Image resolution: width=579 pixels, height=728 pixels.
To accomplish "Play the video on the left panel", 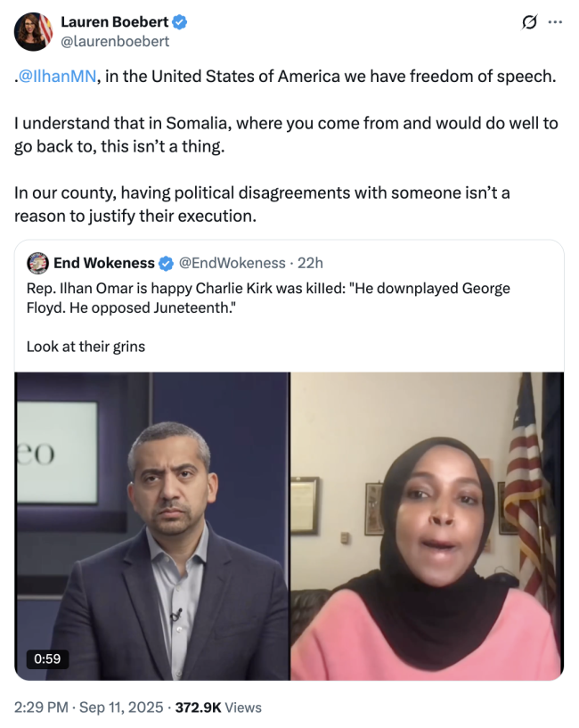I will [x=152, y=526].
